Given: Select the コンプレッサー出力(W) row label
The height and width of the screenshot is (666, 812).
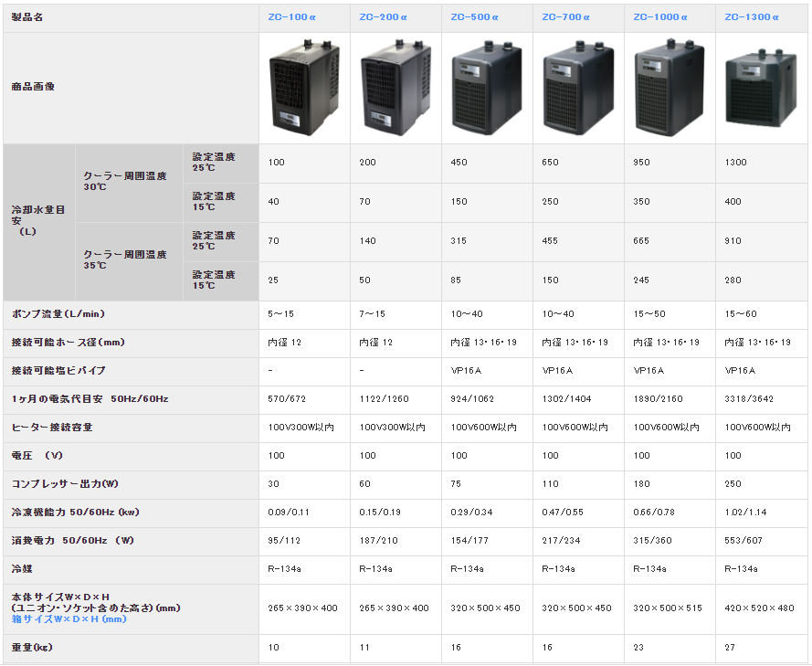Looking at the screenshot, I should 65,484.
